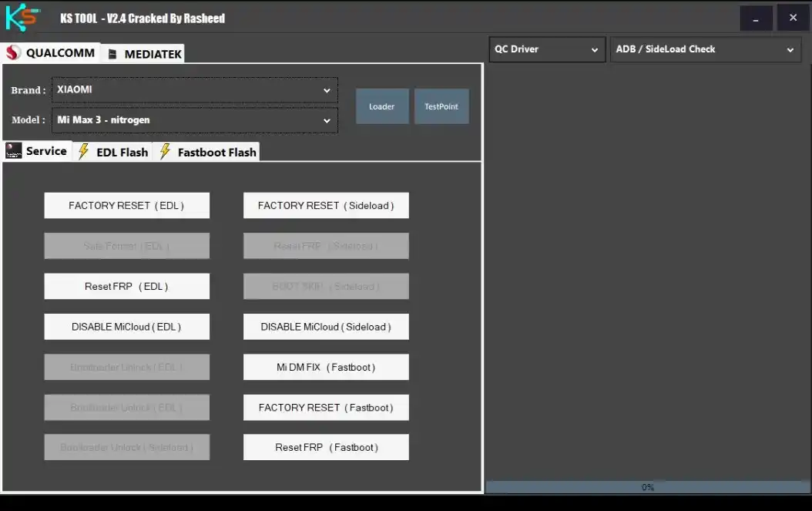Choose DISABLE MiCloud ( Sideload )
This screenshot has height=511, width=812.
tap(326, 327)
